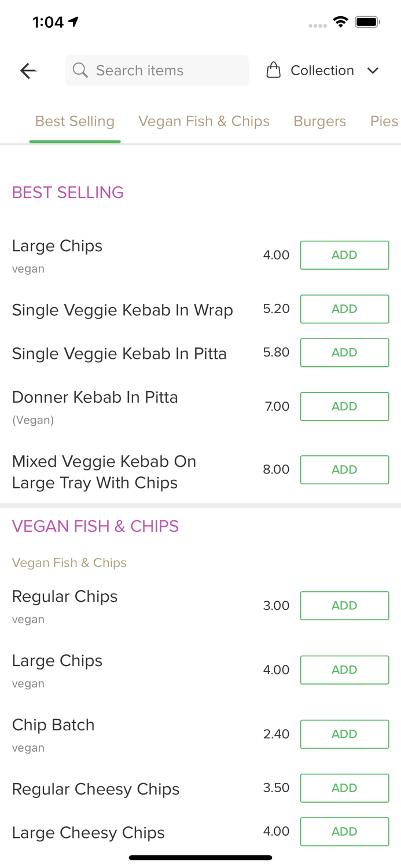
Task: Expand the Collection dropdown chevron
Action: (373, 71)
